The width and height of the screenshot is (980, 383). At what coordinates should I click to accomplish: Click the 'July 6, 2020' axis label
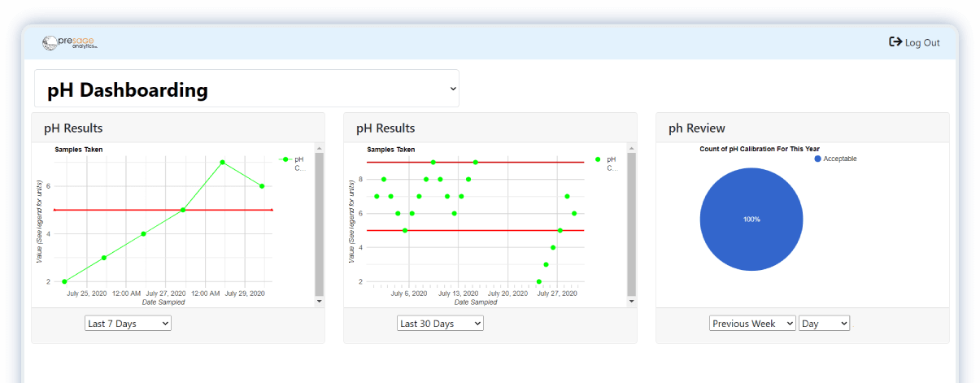pyautogui.click(x=409, y=294)
